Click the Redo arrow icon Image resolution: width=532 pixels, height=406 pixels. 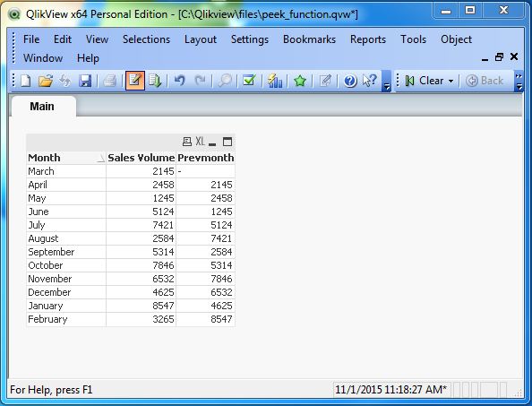pyautogui.click(x=201, y=81)
